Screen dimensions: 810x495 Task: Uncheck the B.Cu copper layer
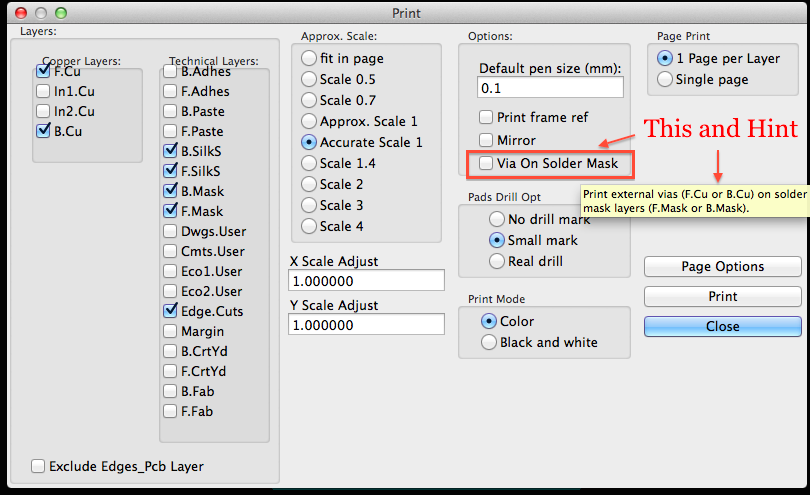pos(43,130)
